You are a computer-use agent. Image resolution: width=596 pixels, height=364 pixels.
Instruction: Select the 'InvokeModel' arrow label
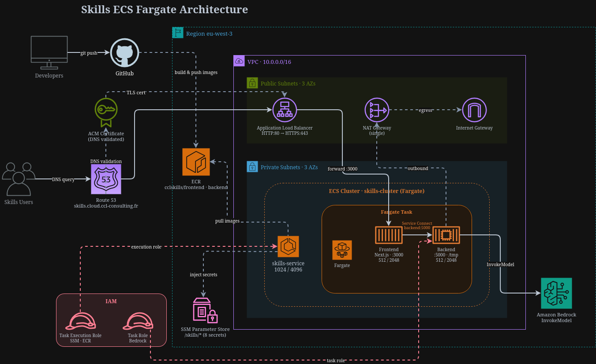[500, 264]
